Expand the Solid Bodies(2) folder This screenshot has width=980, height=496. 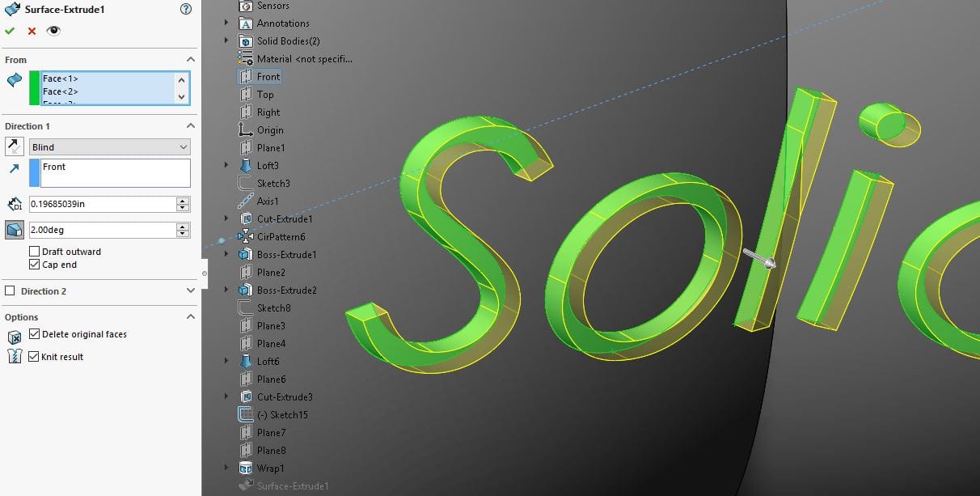(226, 41)
